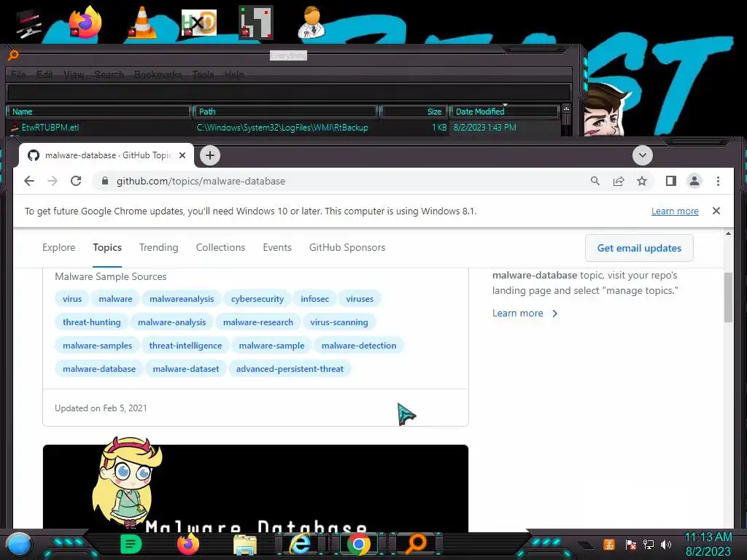Open the malware-analysis topic tag

172,322
